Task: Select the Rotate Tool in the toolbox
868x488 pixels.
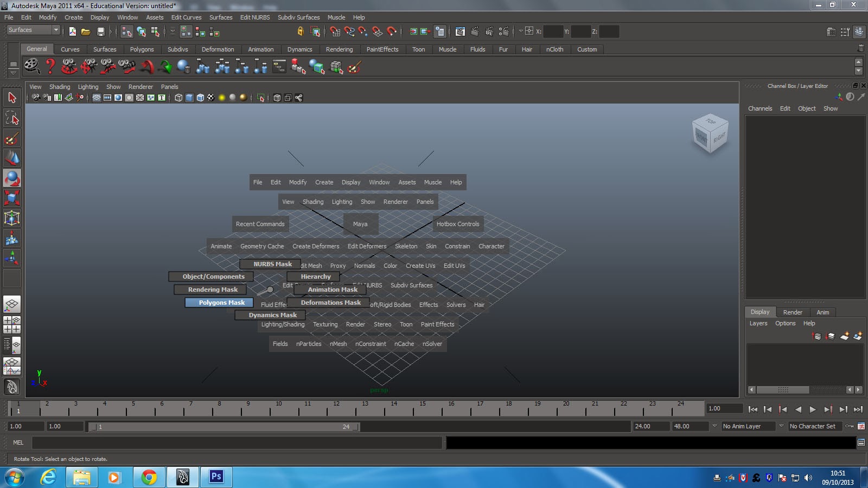Action: pos(12,178)
